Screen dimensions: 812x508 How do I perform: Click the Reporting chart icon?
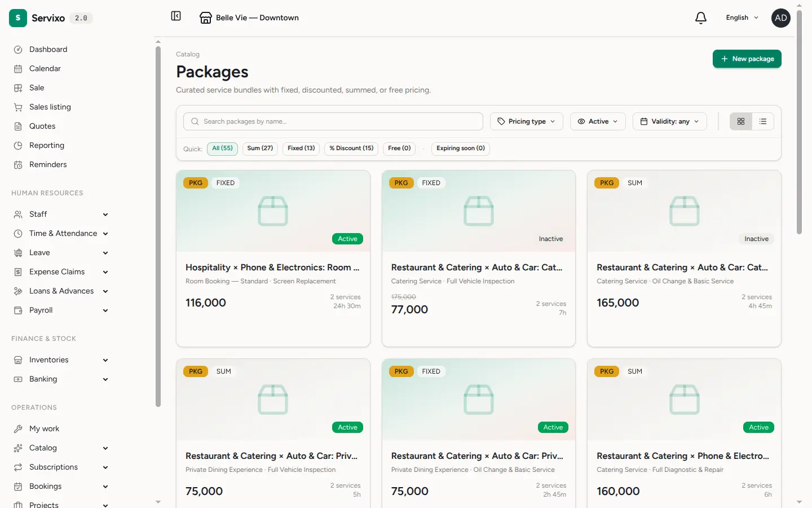click(x=18, y=146)
